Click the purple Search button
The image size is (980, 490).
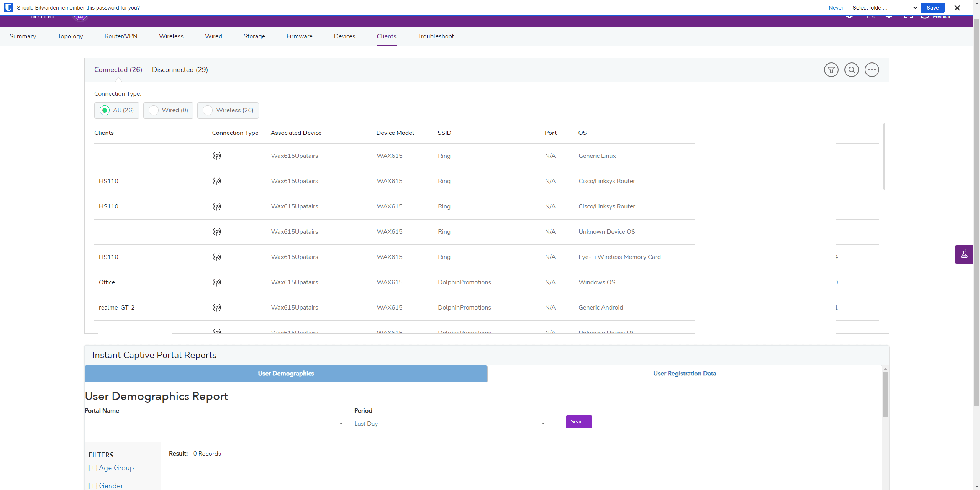578,421
